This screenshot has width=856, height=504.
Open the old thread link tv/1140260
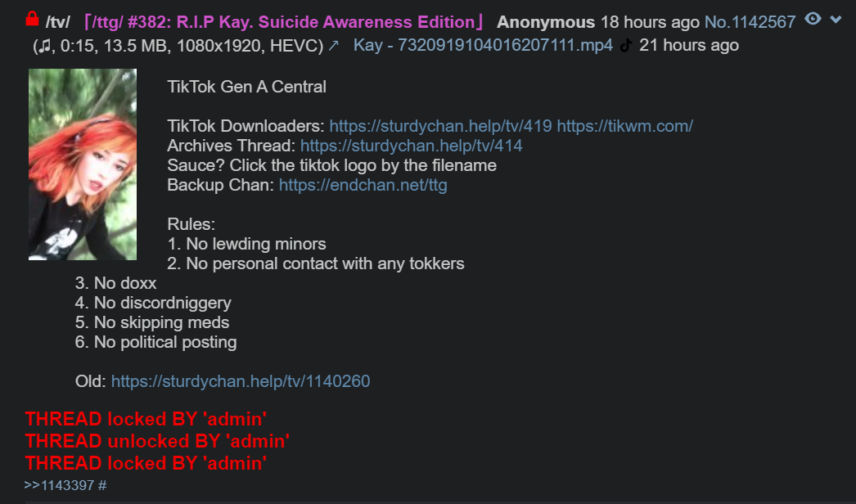(x=241, y=381)
